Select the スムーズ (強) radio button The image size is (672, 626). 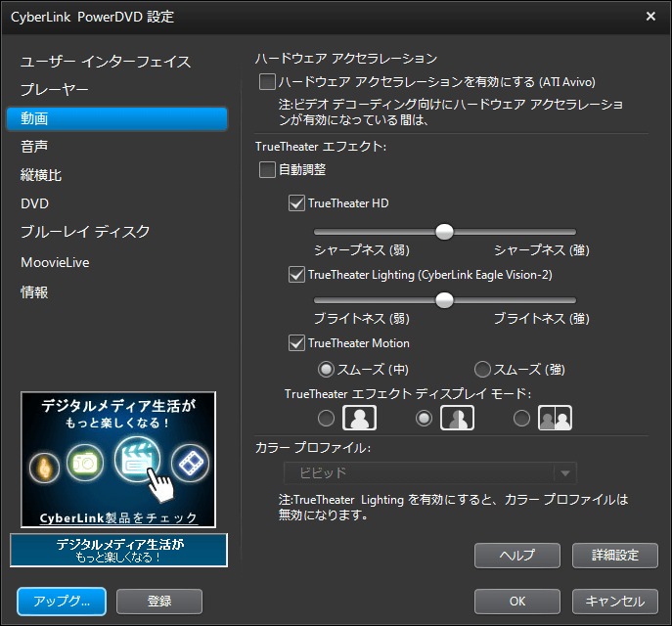coord(482,370)
